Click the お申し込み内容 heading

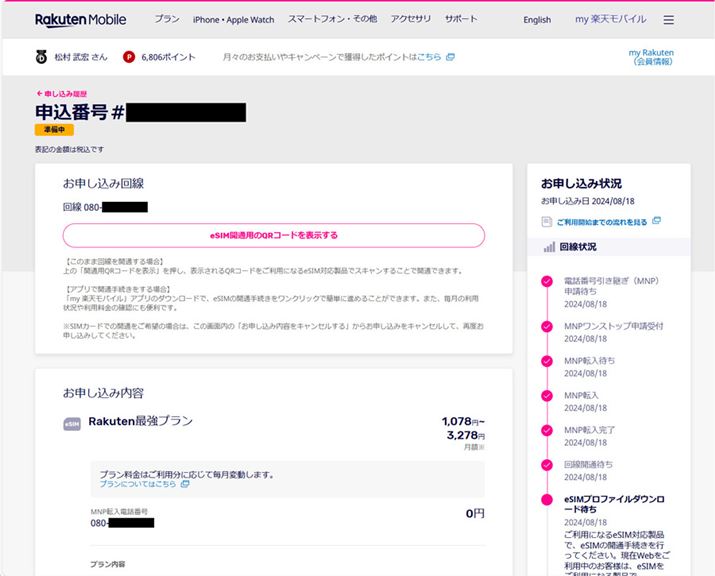(104, 393)
